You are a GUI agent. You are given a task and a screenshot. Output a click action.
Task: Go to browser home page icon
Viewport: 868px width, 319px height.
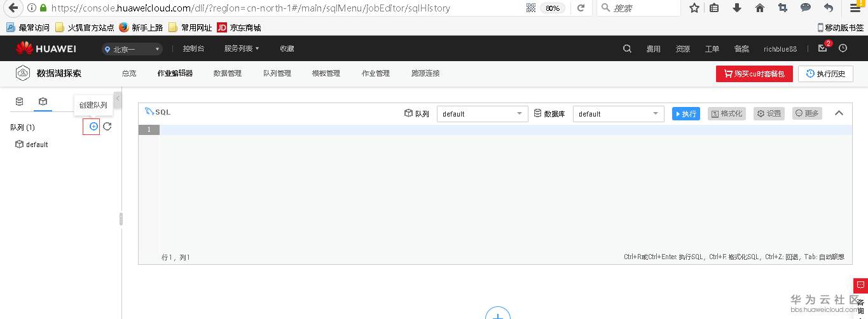760,8
